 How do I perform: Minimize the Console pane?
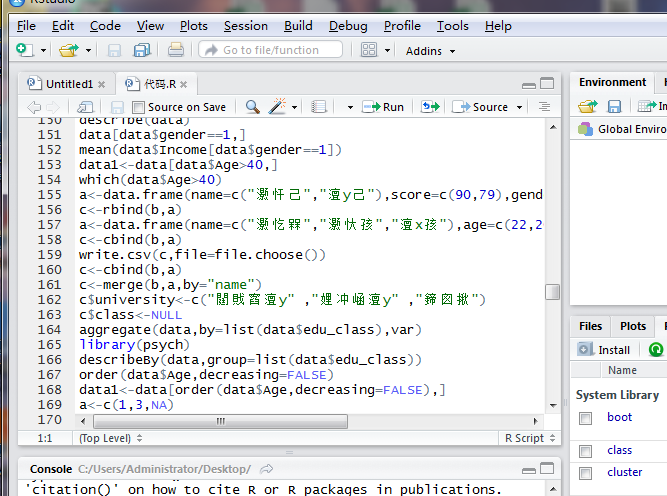[x=529, y=470]
